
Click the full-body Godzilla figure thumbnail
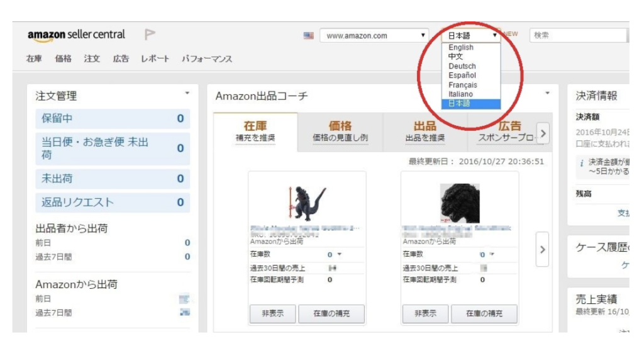coord(307,203)
